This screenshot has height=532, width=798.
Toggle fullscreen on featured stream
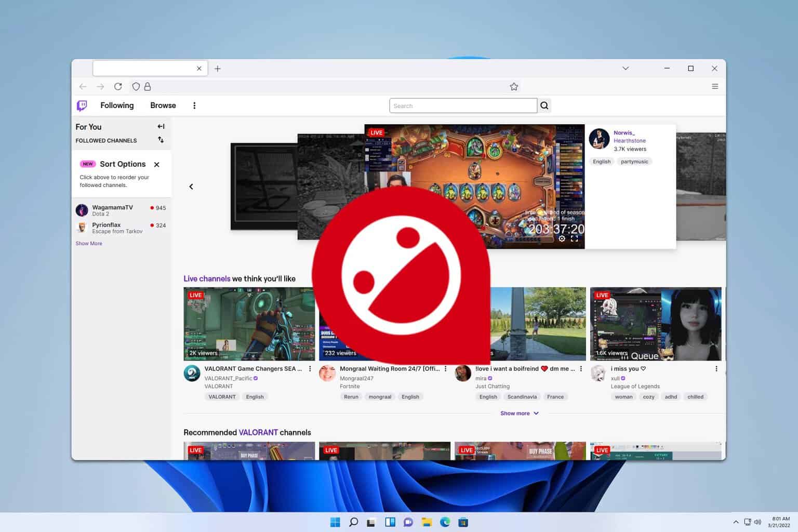point(574,238)
